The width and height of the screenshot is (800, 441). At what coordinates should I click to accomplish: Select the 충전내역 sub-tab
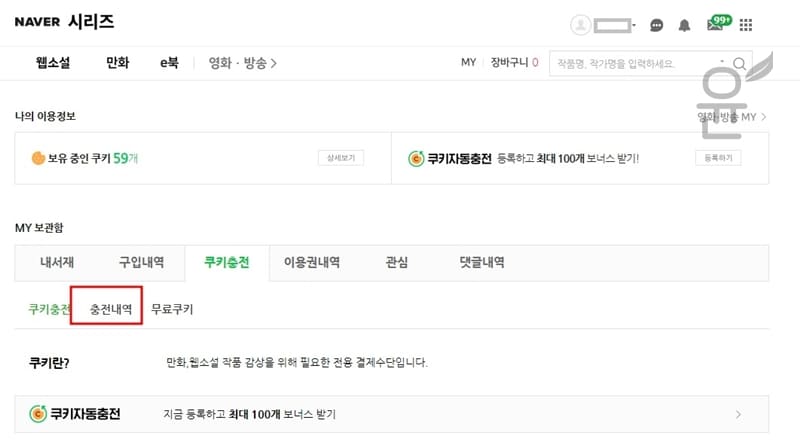coord(111,309)
